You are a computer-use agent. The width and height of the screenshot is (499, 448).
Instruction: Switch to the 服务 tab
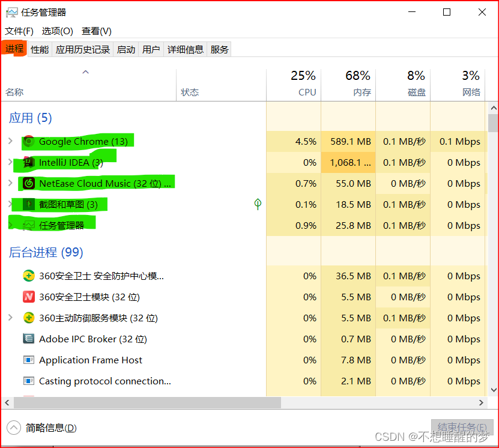click(219, 49)
